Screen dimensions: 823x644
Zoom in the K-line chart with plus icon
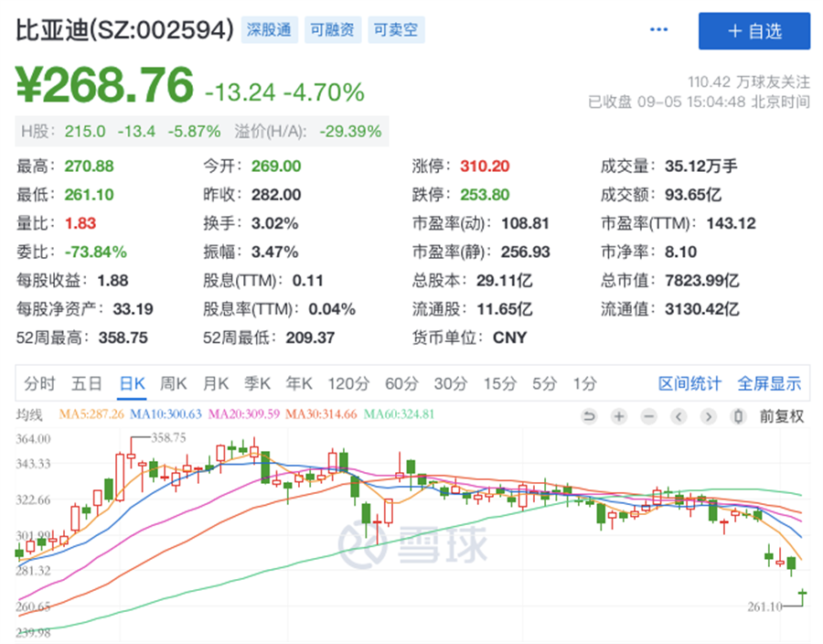(x=619, y=417)
